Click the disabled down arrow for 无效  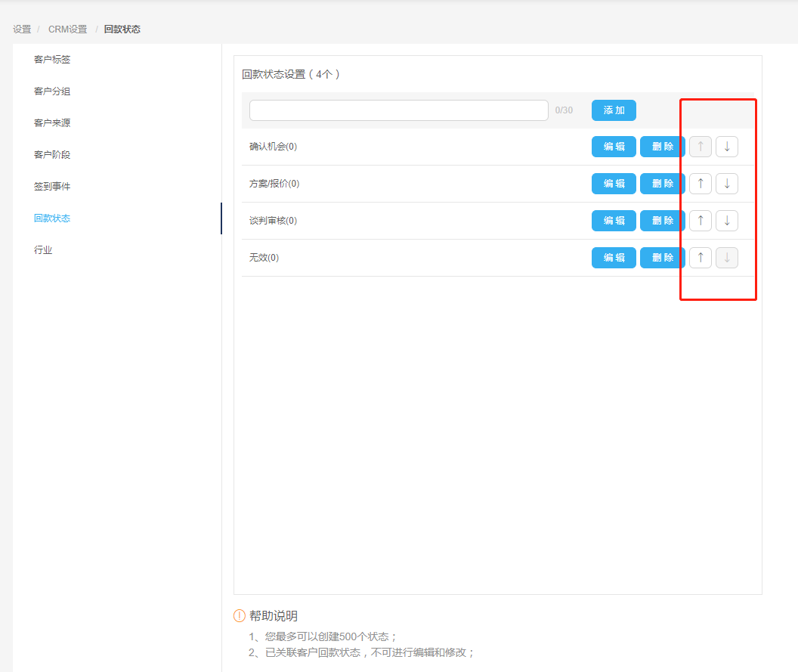pyautogui.click(x=726, y=258)
